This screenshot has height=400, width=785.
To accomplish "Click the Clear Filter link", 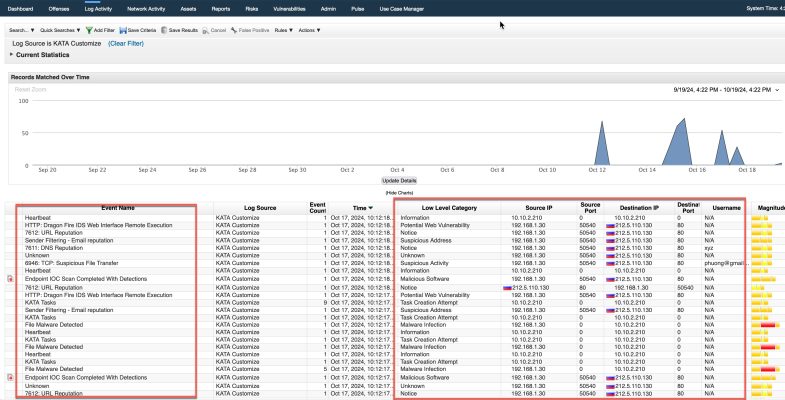I will tap(126, 44).
